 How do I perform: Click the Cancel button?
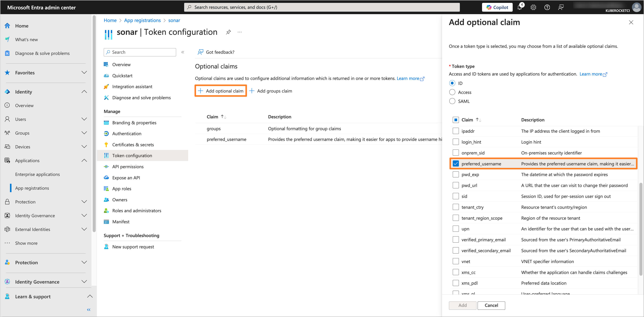tap(491, 305)
